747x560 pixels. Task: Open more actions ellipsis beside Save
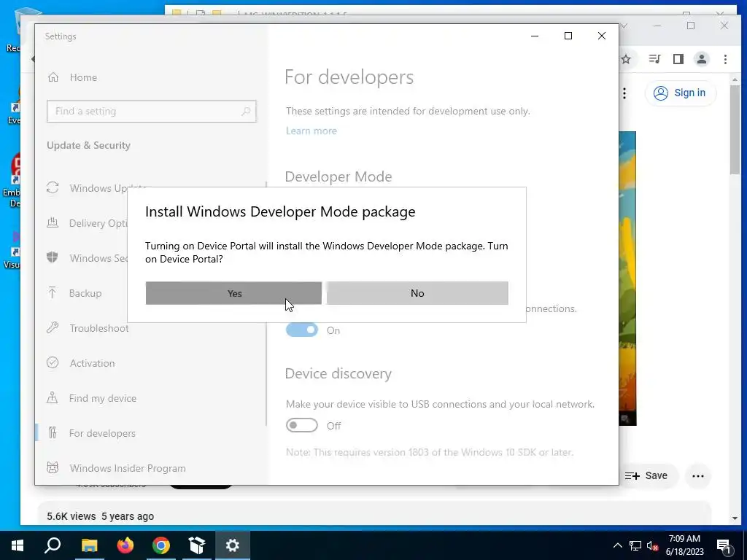point(698,475)
